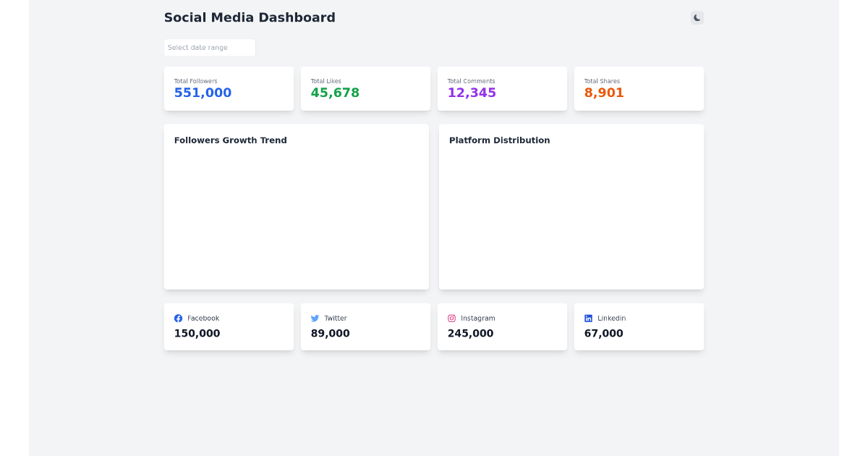Open the Twitter stats card
868x456 pixels.
(x=365, y=326)
